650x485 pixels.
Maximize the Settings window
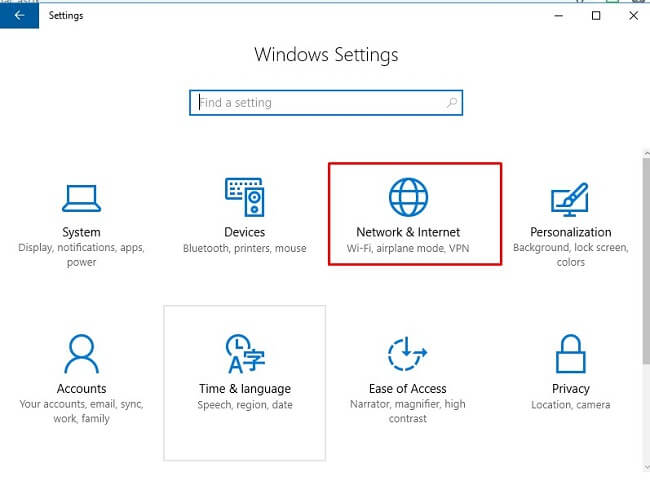[x=596, y=16]
